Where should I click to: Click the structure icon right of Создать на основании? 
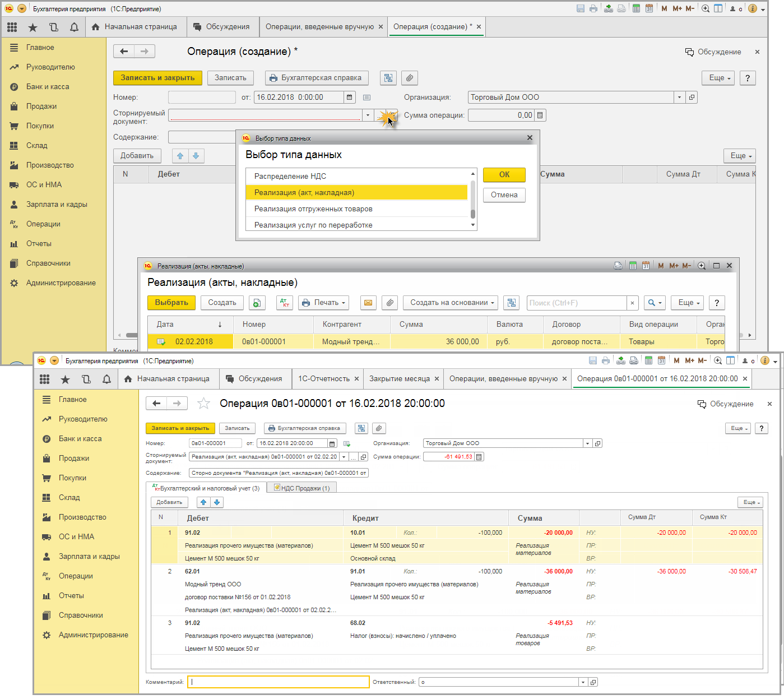click(x=511, y=303)
